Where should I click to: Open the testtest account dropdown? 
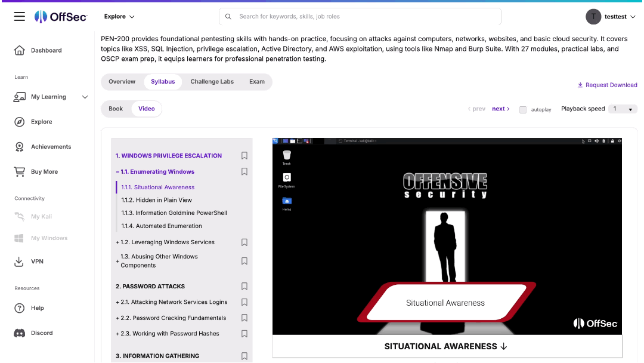click(x=633, y=17)
